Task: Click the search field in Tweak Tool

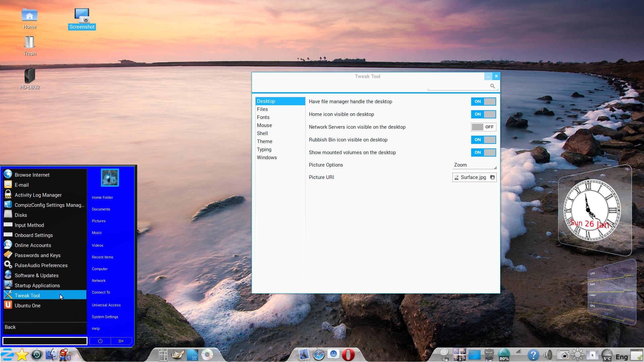Action: (x=459, y=86)
